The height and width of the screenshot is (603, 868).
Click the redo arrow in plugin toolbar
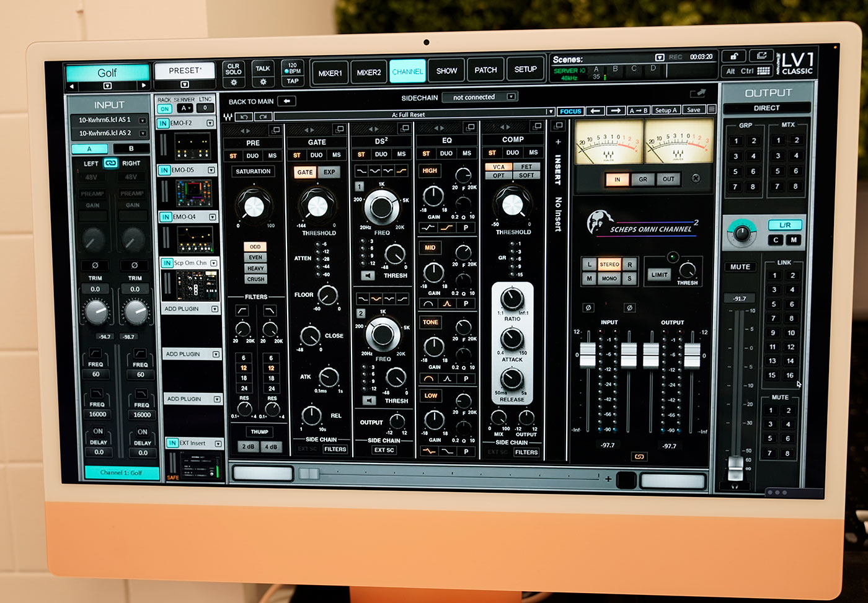coord(263,117)
